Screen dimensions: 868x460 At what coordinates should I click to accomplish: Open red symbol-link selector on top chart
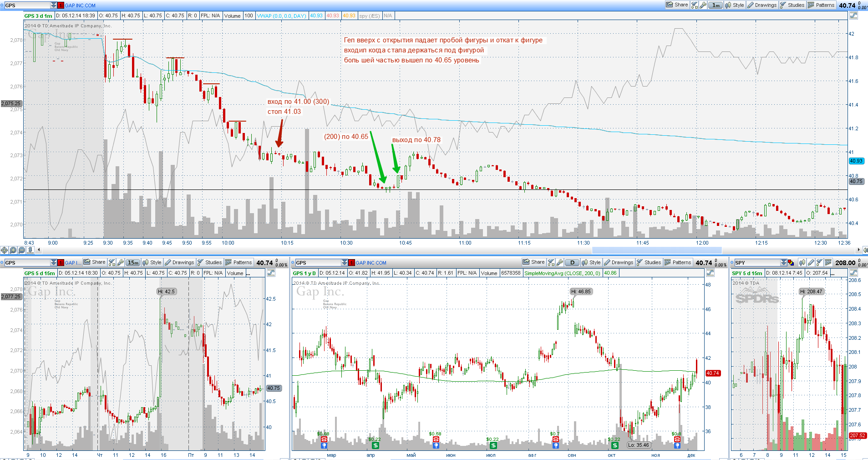[x=61, y=5]
